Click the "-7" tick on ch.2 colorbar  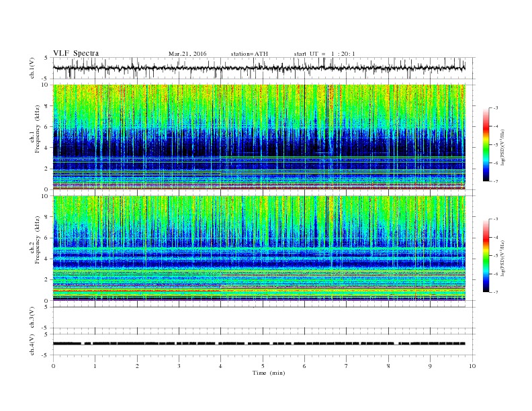[x=496, y=292]
